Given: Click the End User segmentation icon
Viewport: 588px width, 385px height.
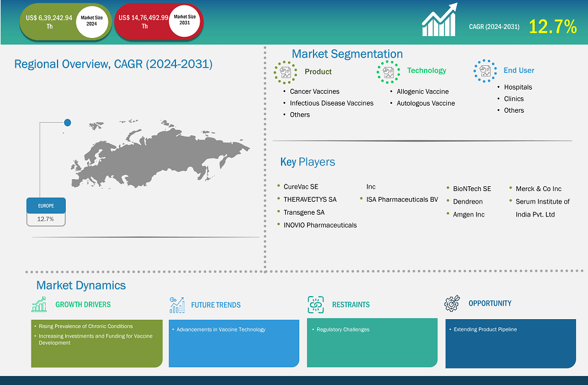Looking at the screenshot, I should [x=485, y=71].
